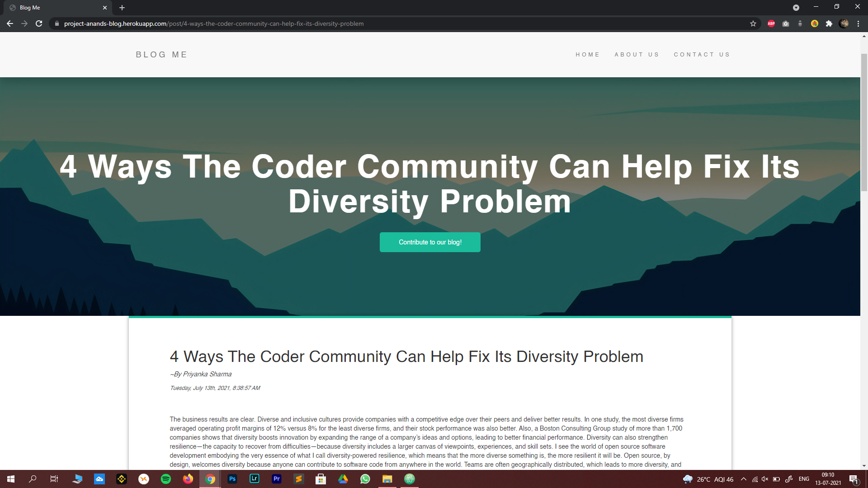Open the CONTACT US page

click(x=702, y=55)
